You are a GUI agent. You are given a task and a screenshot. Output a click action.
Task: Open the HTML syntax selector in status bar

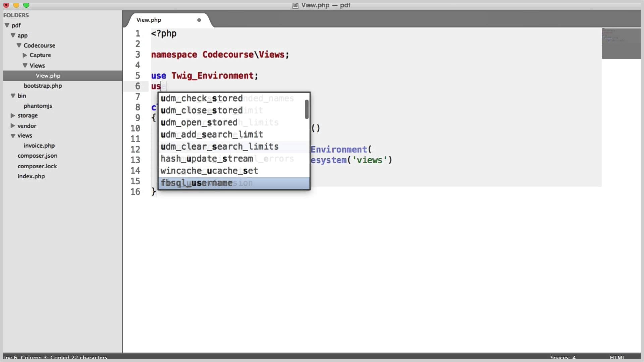click(x=617, y=357)
